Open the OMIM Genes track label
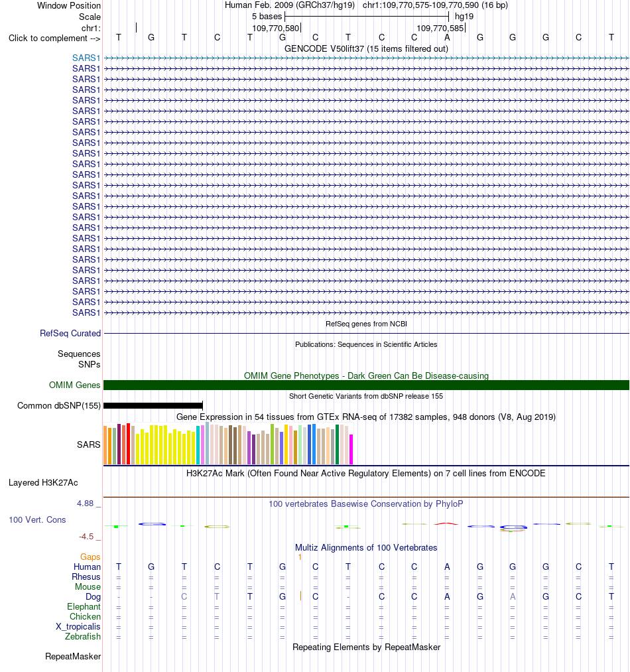 (x=74, y=385)
